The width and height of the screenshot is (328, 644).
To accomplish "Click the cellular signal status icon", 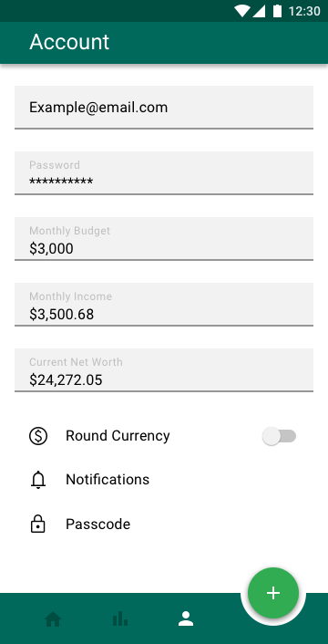I will click(x=259, y=11).
